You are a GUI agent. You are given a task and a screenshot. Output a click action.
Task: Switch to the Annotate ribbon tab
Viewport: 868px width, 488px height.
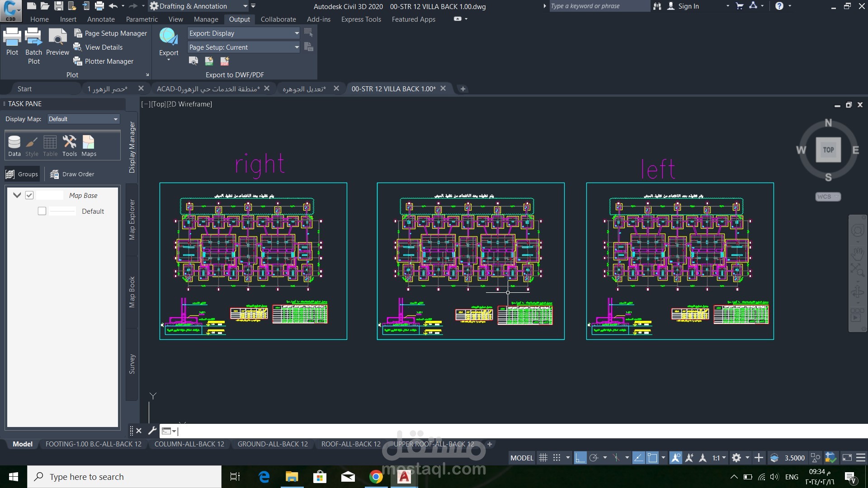101,19
